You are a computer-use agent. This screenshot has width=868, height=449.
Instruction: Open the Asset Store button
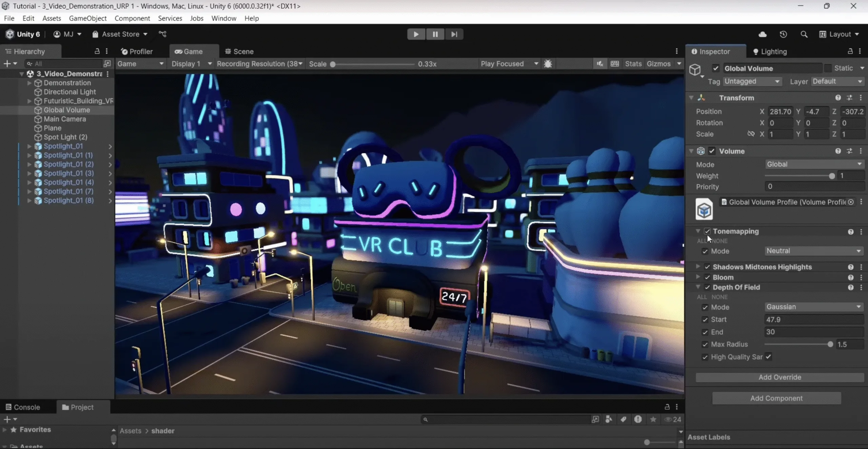click(x=120, y=34)
